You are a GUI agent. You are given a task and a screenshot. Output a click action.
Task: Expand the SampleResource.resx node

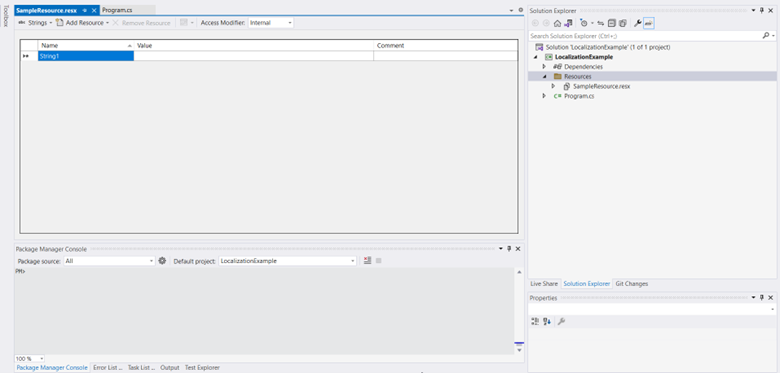[553, 86]
